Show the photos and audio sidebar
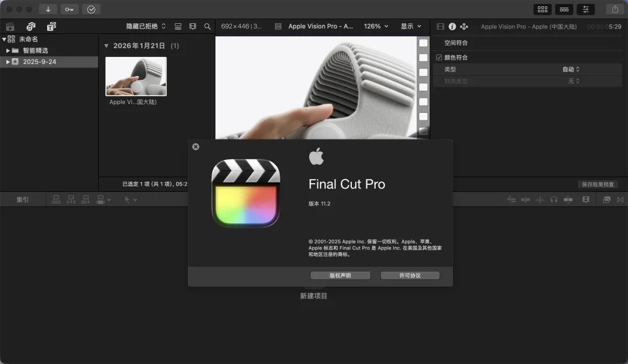The width and height of the screenshot is (628, 364). (x=31, y=26)
